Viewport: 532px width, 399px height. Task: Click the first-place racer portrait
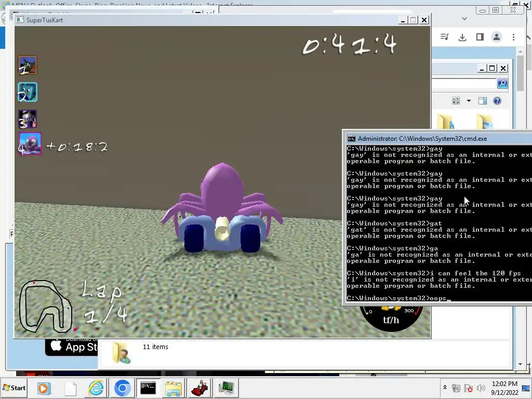tap(28, 65)
